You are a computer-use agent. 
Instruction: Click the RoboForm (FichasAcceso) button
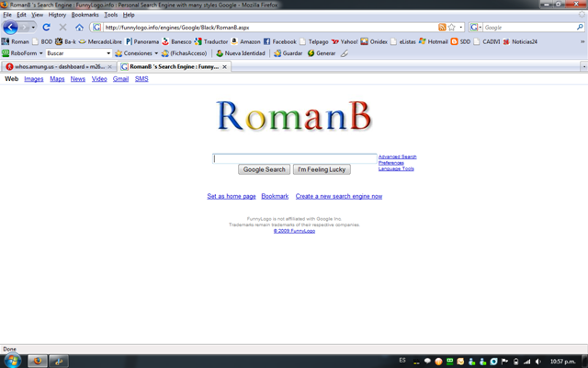tap(184, 53)
